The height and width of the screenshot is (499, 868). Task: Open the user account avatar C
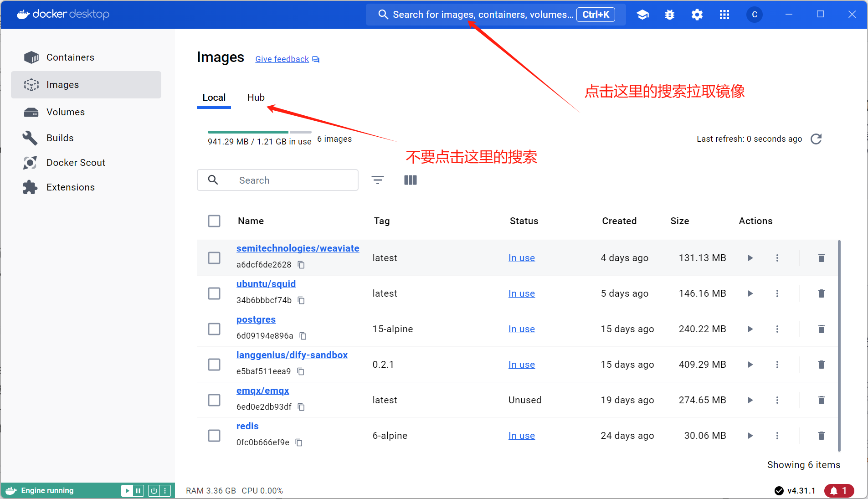pos(755,15)
